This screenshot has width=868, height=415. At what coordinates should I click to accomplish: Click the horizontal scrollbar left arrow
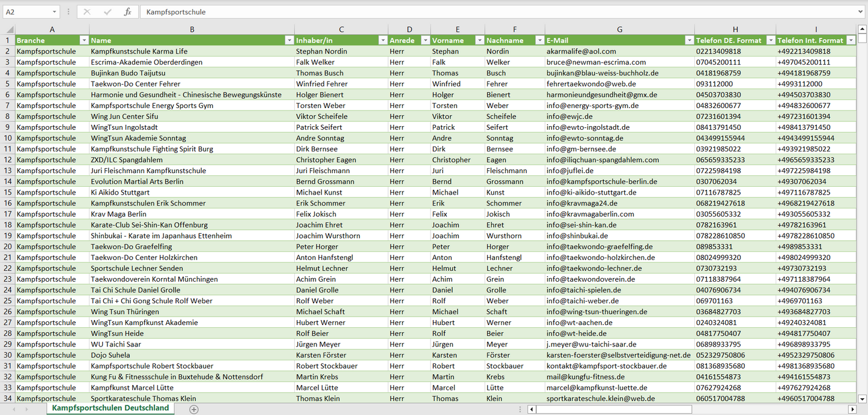pos(532,409)
